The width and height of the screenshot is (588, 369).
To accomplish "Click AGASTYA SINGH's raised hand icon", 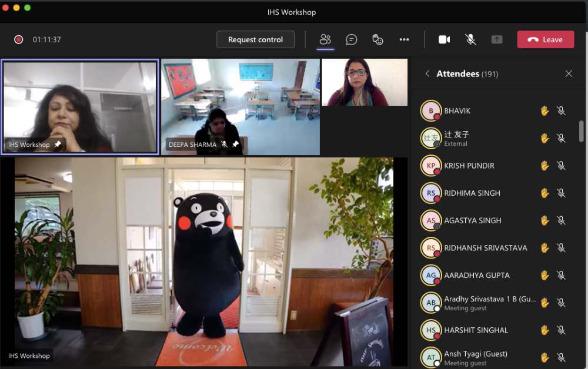I will (x=544, y=220).
